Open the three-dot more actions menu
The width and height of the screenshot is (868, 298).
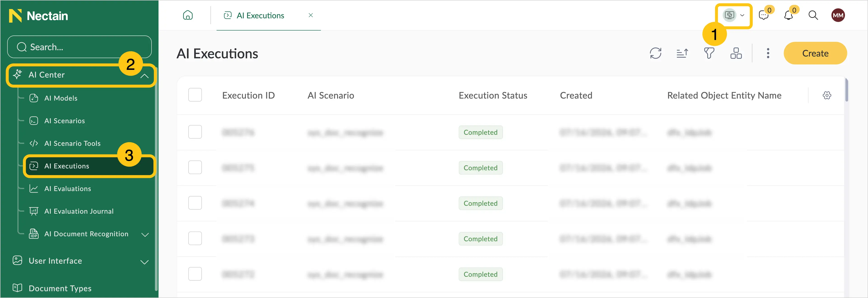768,53
